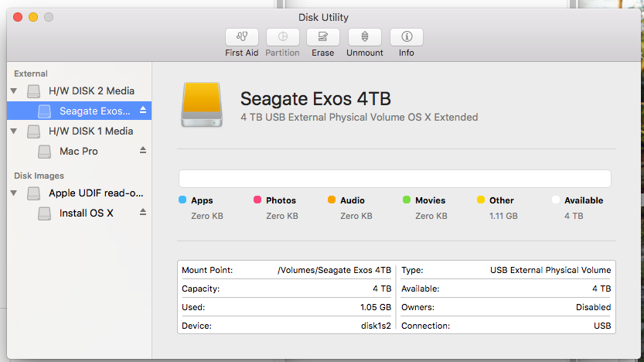This screenshot has width=644, height=362.
Task: Select the Mac Pro volume
Action: coord(78,152)
